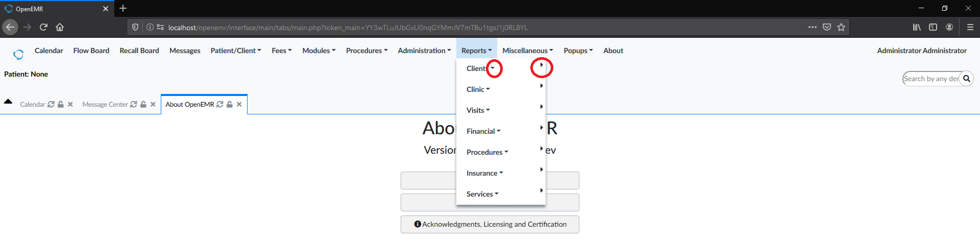This screenshot has width=980, height=241.
Task: Open the Calendar menu item
Action: coord(48,51)
